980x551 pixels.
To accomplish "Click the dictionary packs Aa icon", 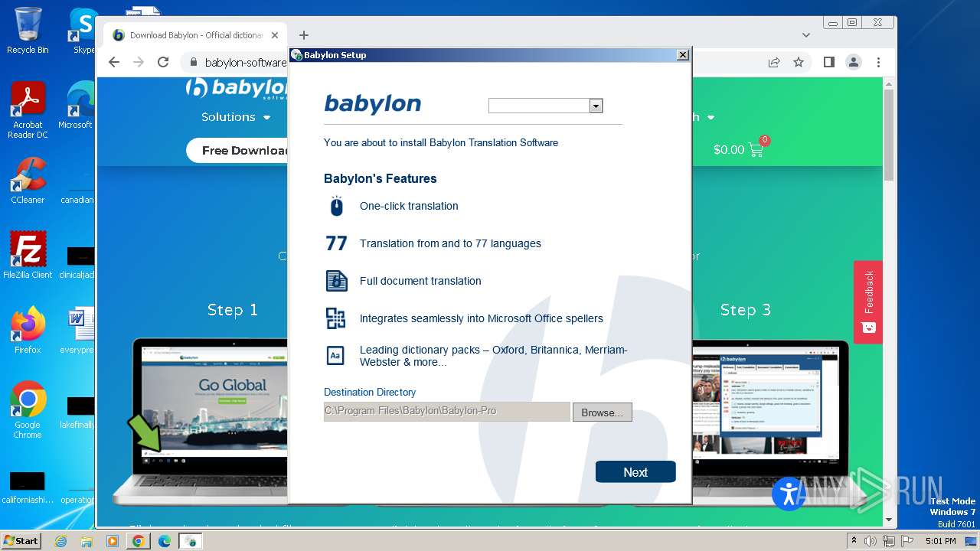I will (336, 356).
